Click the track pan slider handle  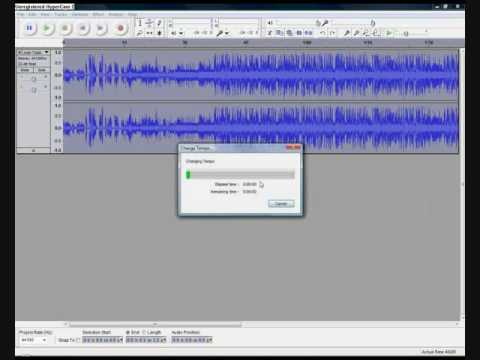34,90
